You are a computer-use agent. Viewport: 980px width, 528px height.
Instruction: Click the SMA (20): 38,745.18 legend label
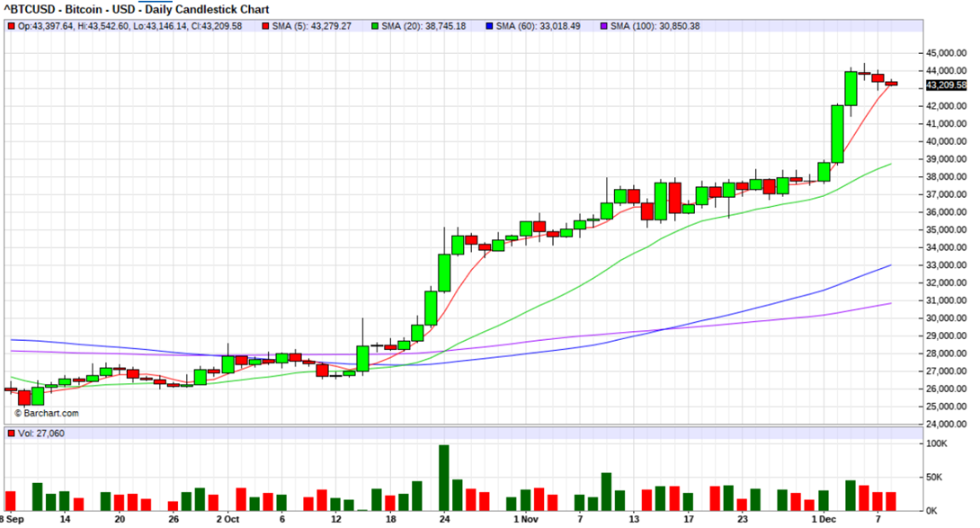(x=423, y=26)
